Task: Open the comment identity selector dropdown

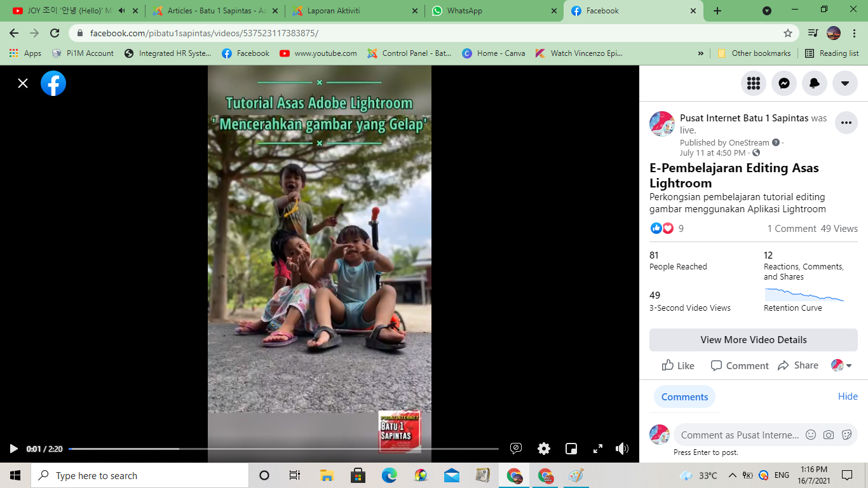Action: (x=842, y=365)
